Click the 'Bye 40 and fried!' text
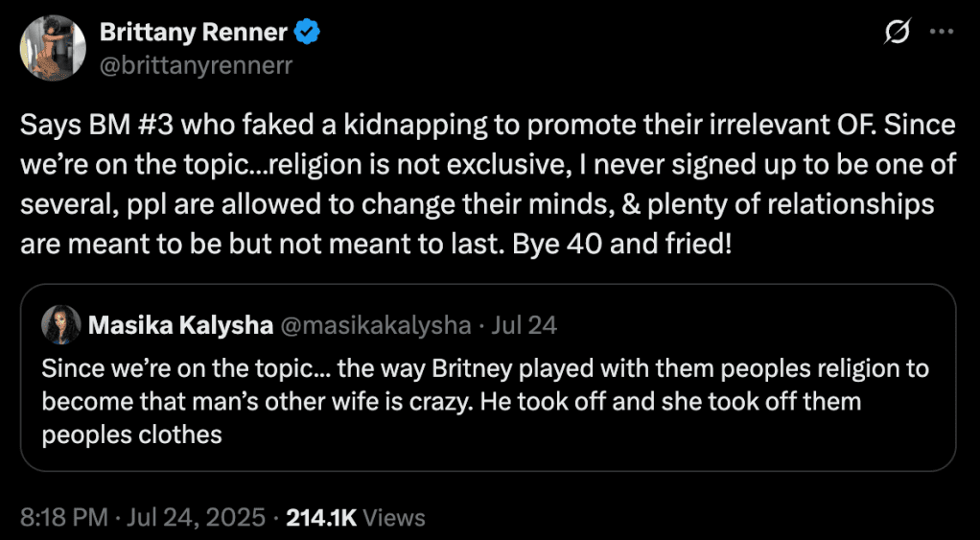 (622, 243)
